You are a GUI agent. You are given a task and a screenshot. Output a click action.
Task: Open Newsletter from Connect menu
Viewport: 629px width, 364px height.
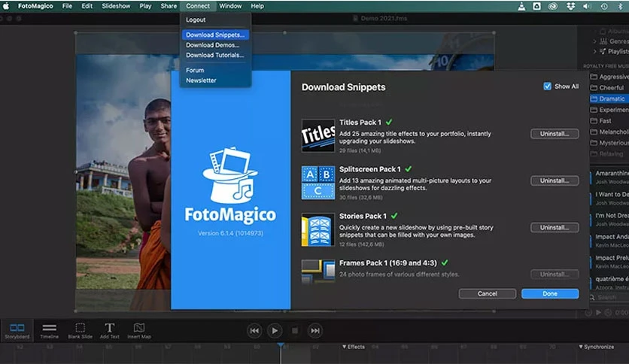point(215,80)
